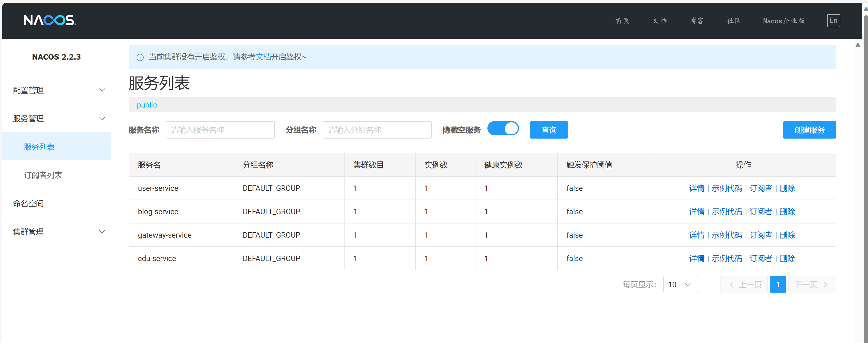Select 服务列表 in the sidebar

tap(39, 147)
